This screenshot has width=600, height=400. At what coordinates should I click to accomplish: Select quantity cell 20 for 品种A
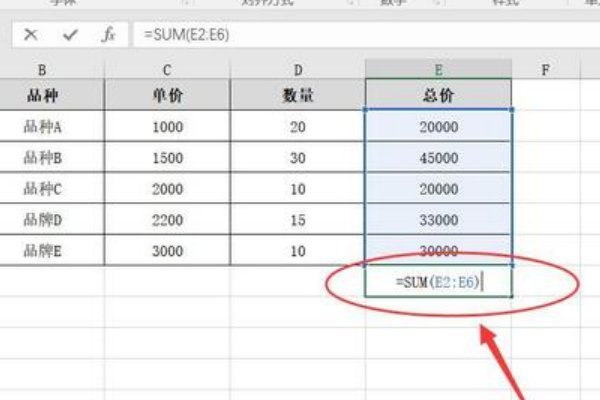pos(298,126)
